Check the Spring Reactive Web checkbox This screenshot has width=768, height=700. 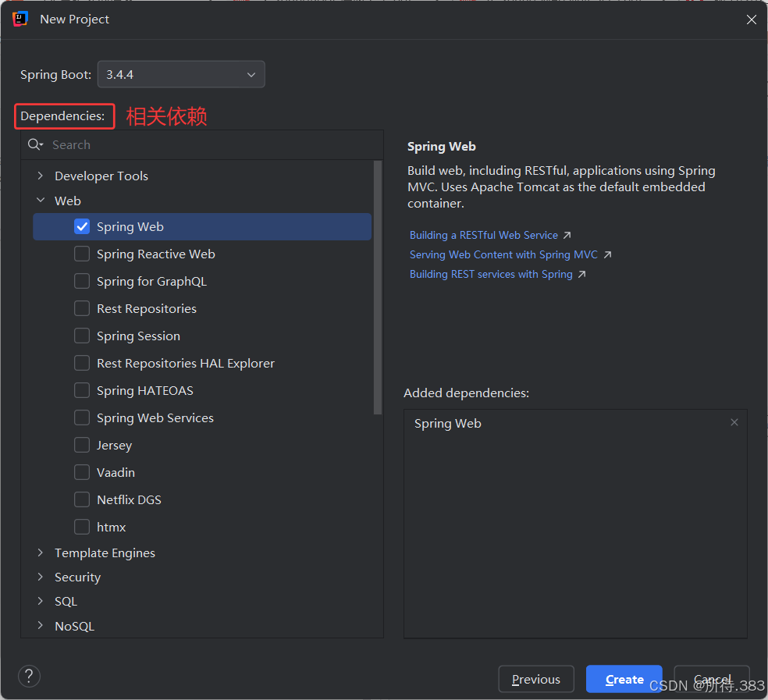pyautogui.click(x=82, y=254)
